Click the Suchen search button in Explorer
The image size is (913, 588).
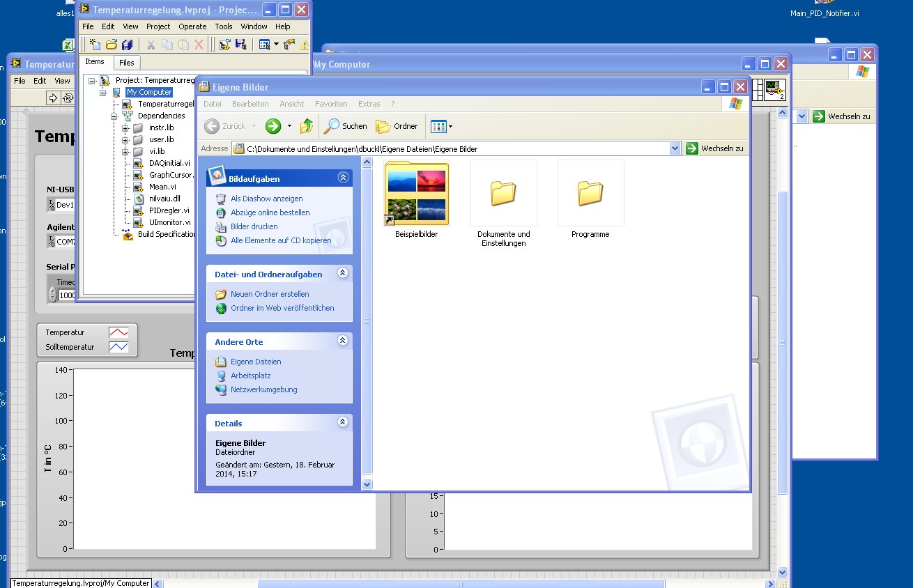[346, 126]
